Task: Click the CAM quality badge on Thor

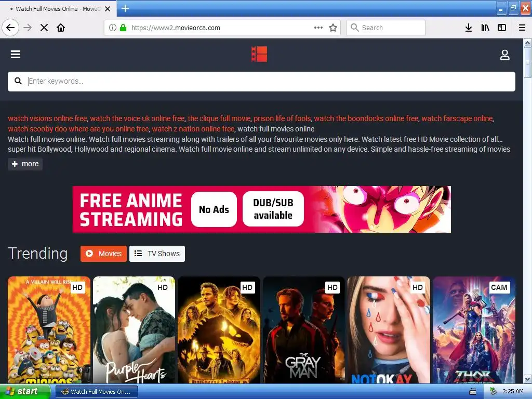Action: (499, 287)
